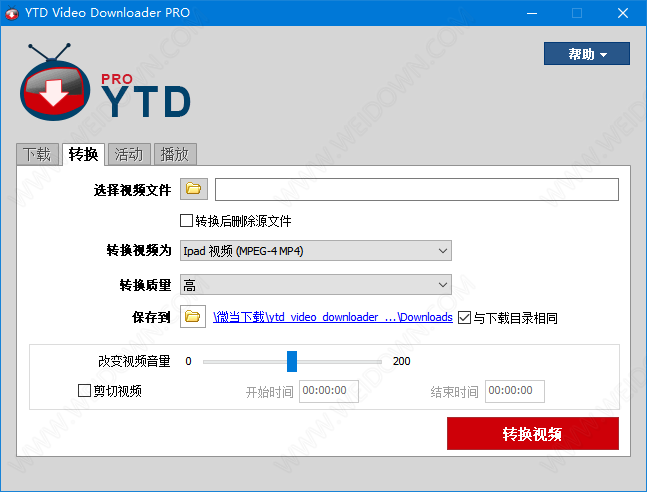The height and width of the screenshot is (492, 647).
Task: Uncheck same as download directory option
Action: tap(463, 318)
